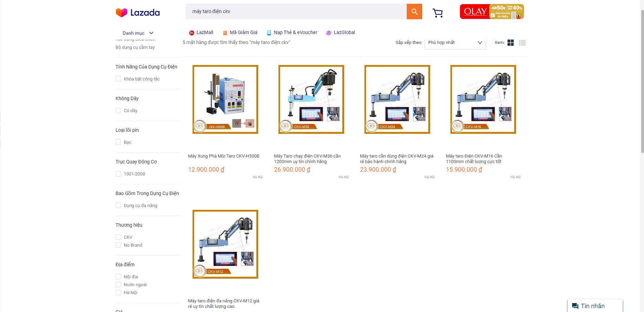Click the Loại lõi pin heading
The height and width of the screenshot is (312, 644).
(127, 130)
